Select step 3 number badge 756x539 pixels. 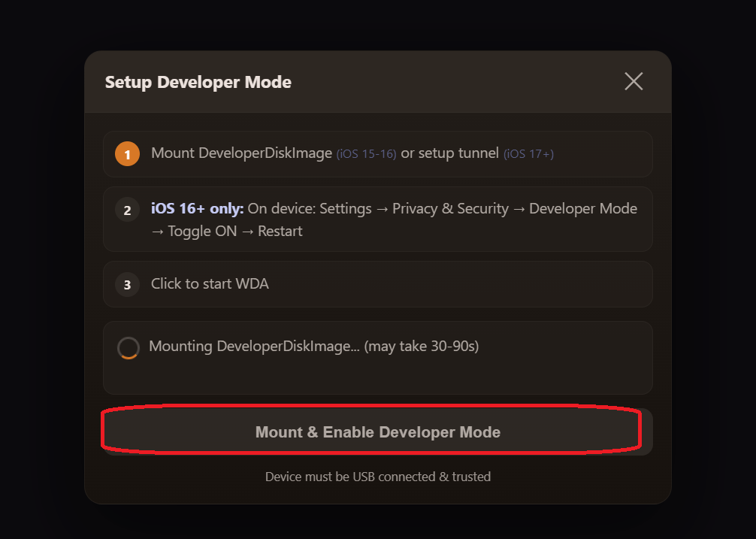tap(127, 284)
